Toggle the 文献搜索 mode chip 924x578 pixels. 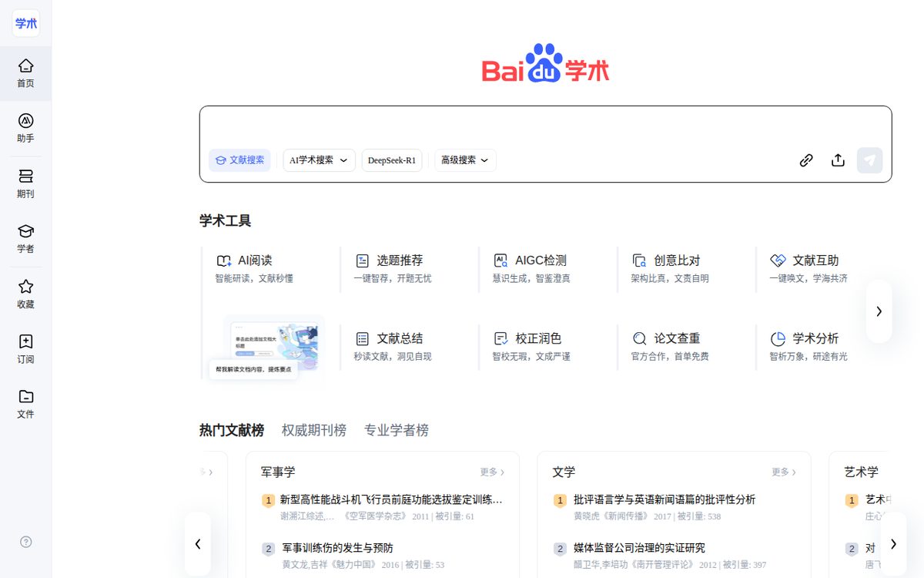tap(239, 160)
